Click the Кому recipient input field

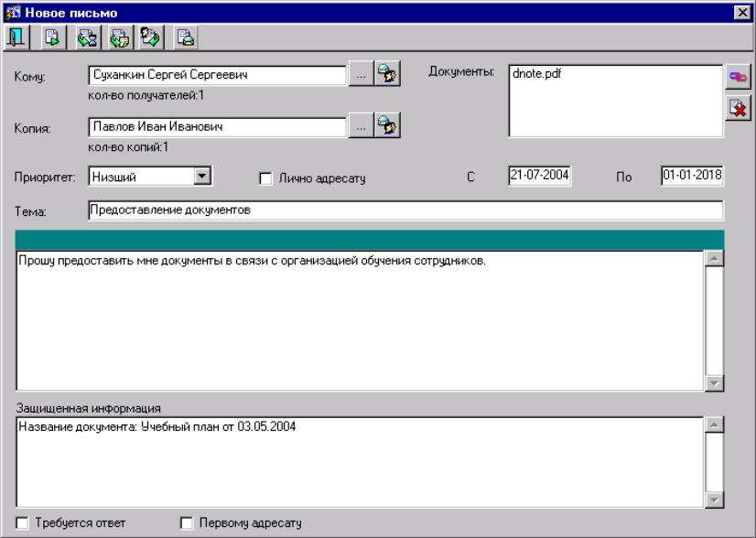click(x=218, y=75)
